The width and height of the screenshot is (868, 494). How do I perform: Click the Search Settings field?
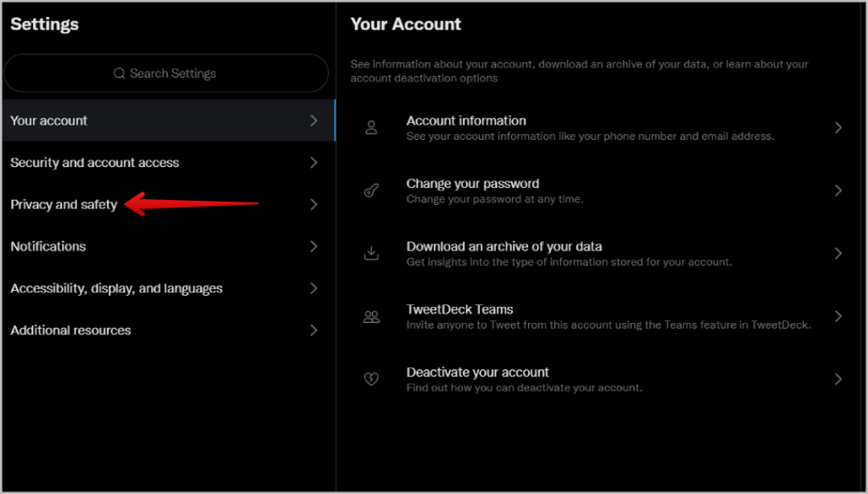pos(166,73)
